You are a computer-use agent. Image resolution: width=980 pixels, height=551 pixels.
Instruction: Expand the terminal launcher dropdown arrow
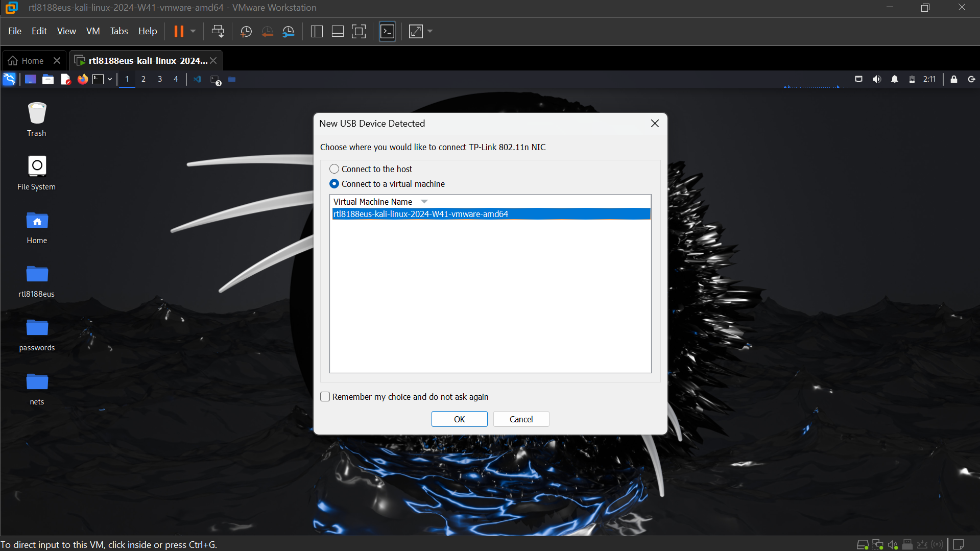(110, 79)
